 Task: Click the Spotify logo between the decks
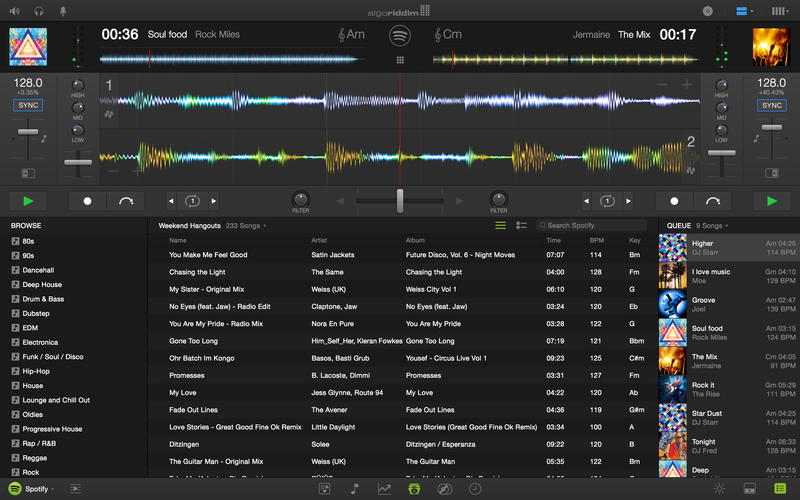400,36
